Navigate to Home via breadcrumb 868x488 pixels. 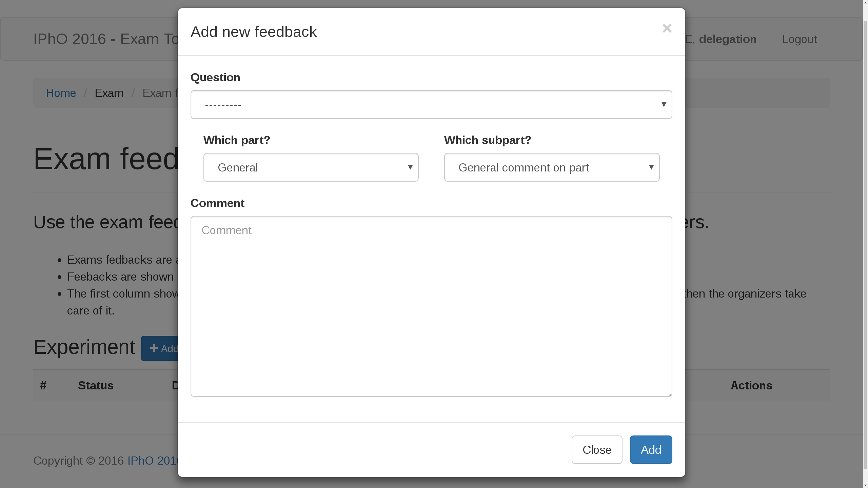[x=61, y=93]
